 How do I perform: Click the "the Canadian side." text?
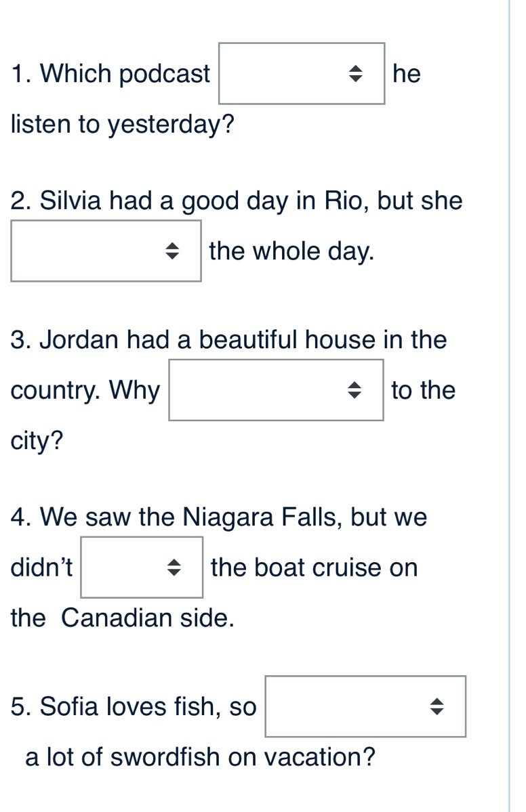coord(123,618)
